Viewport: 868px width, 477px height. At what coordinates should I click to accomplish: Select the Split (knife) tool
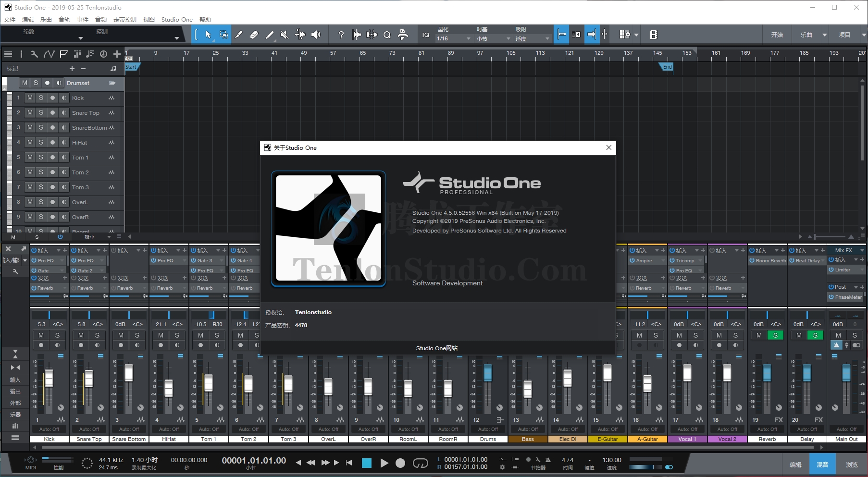point(239,35)
